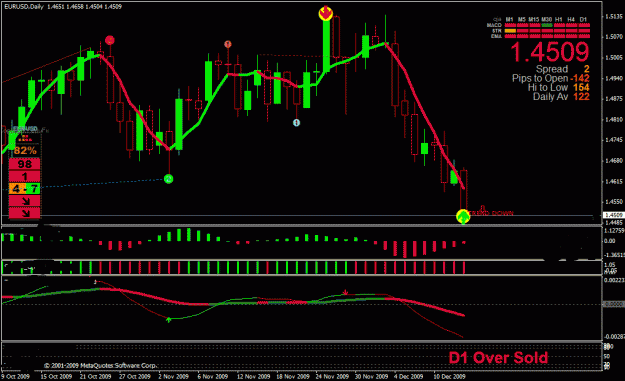Click the red down-arrow sell signal in yellow circle
The image size is (625, 381).
pyautogui.click(x=326, y=14)
